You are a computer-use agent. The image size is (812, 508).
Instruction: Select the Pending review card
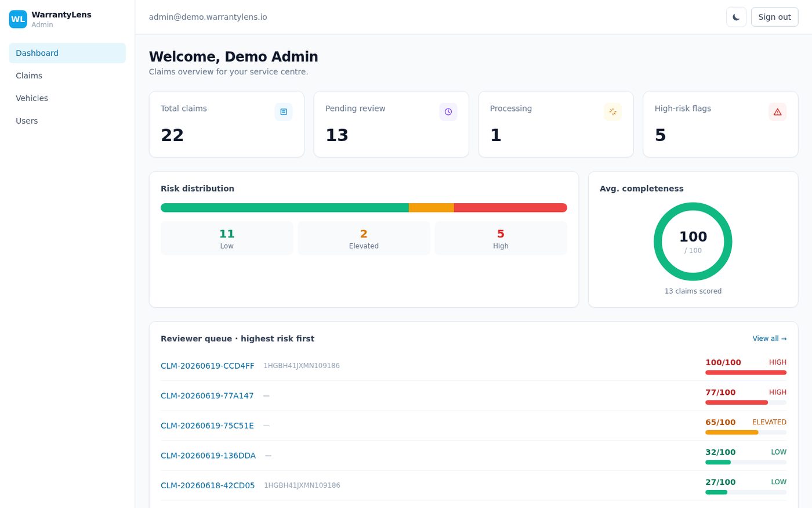(x=391, y=124)
